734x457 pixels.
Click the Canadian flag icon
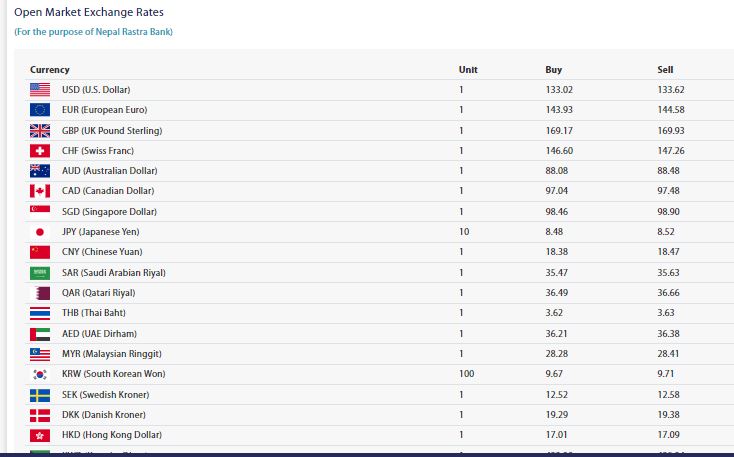40,191
